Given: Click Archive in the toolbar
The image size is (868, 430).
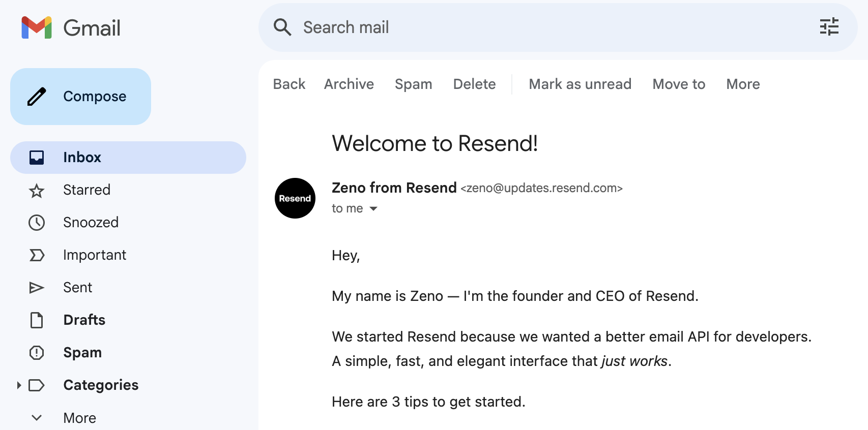Looking at the screenshot, I should pyautogui.click(x=349, y=84).
